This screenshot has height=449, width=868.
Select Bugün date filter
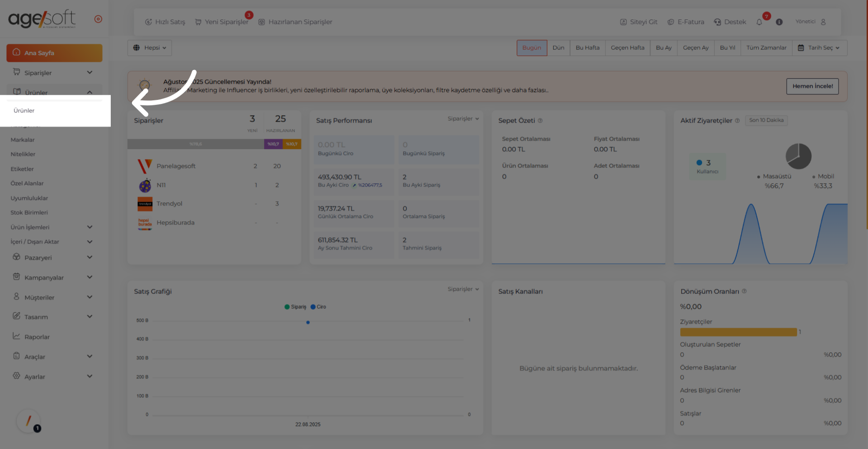[x=532, y=48]
